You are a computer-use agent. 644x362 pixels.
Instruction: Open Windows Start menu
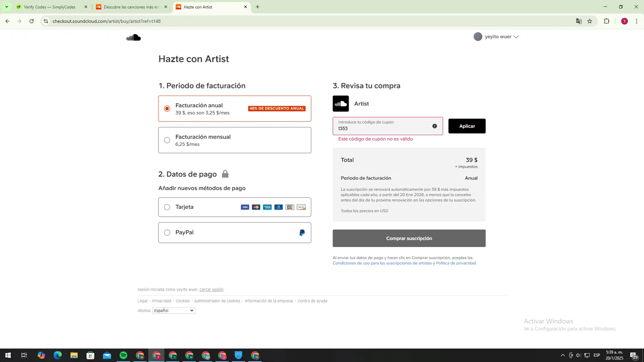8,355
